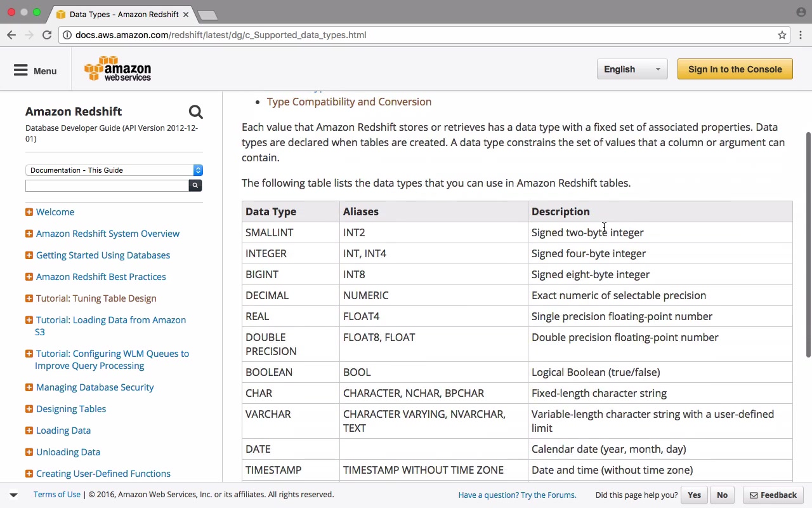Expand the Welcome tree item plus icon

click(x=29, y=212)
